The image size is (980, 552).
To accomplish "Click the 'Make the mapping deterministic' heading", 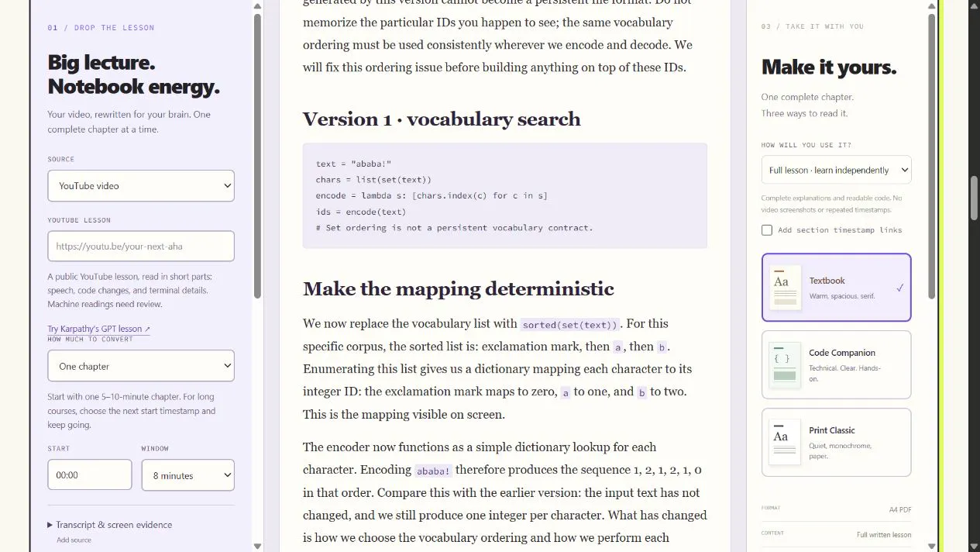I will [x=459, y=289].
